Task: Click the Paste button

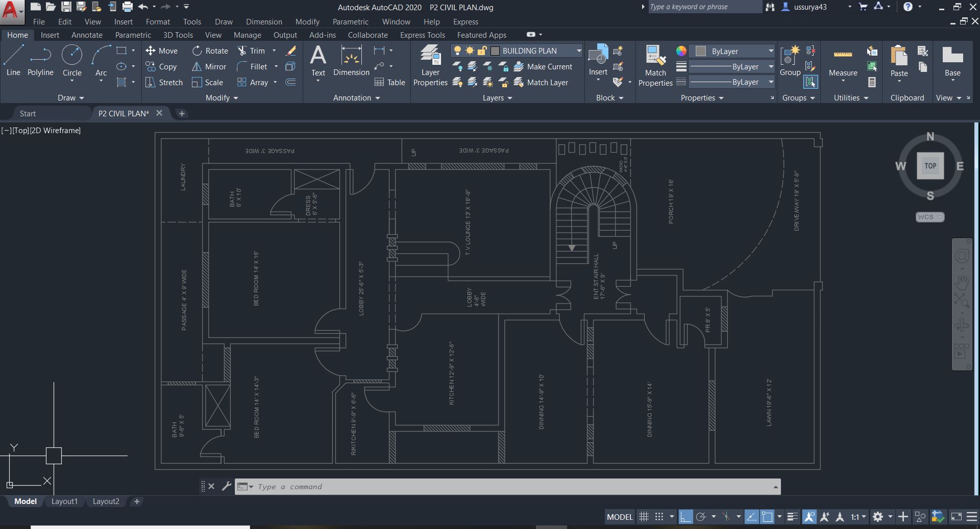Action: 899,60
